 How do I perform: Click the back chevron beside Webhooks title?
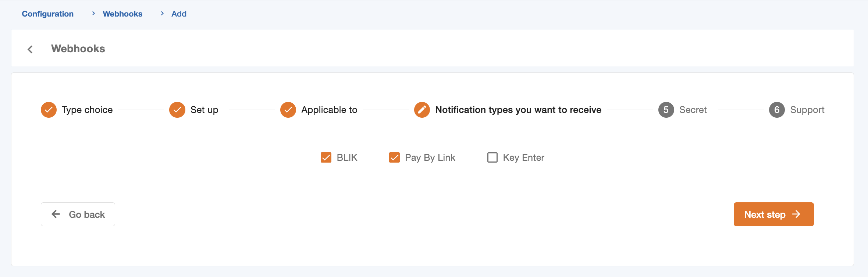[x=30, y=49]
